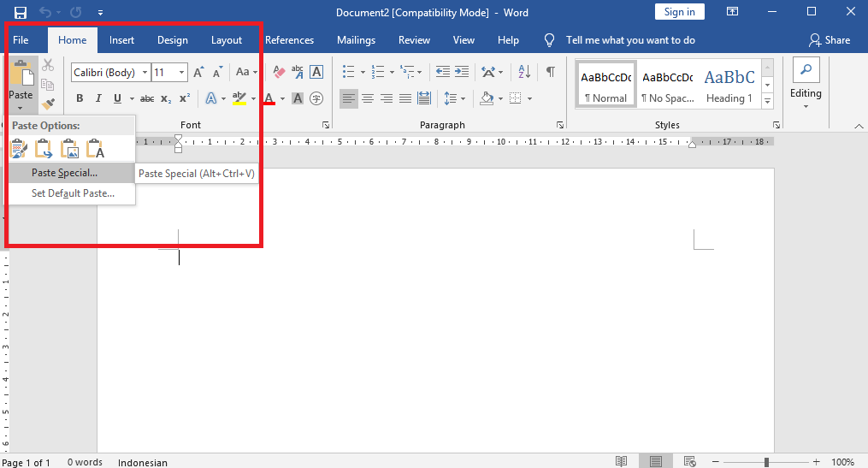Choose the Merge Formatting paste option

click(44, 148)
